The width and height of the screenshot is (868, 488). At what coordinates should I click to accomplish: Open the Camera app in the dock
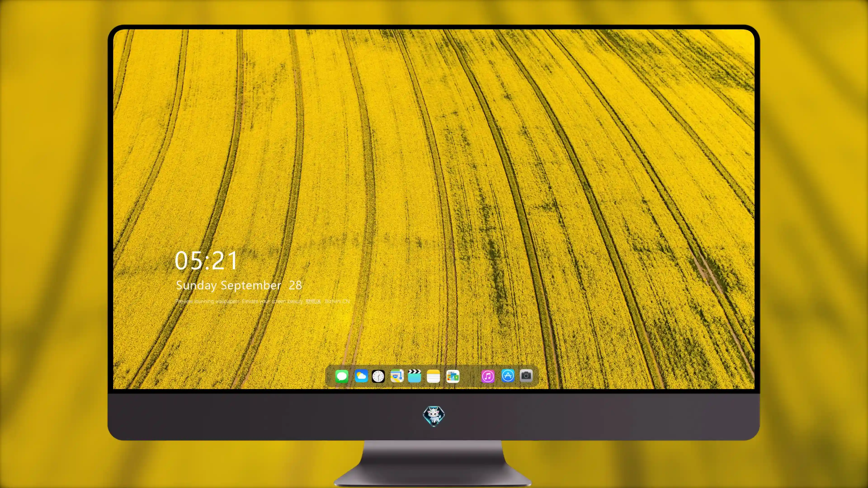pyautogui.click(x=526, y=375)
